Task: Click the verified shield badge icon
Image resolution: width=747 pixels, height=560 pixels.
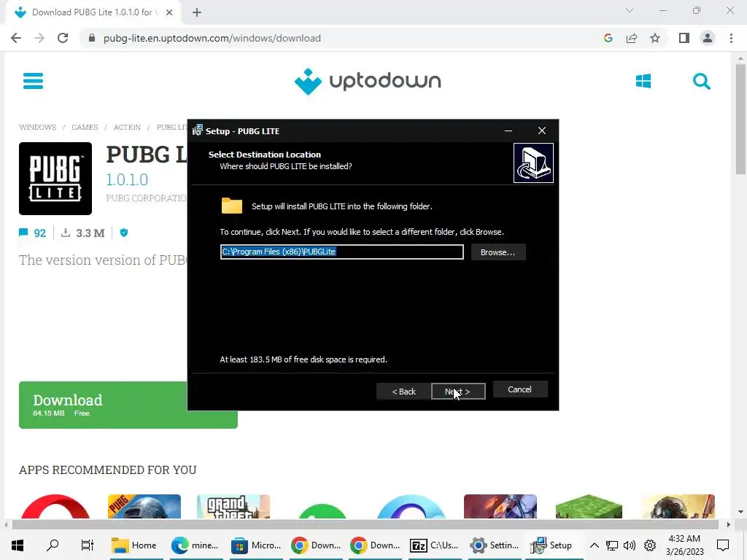Action: click(124, 233)
